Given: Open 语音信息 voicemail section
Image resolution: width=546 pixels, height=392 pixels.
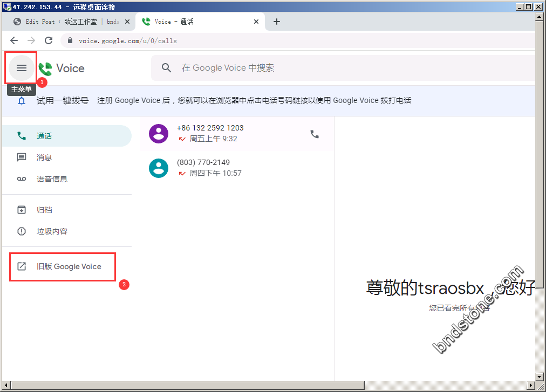Looking at the screenshot, I should (x=67, y=179).
